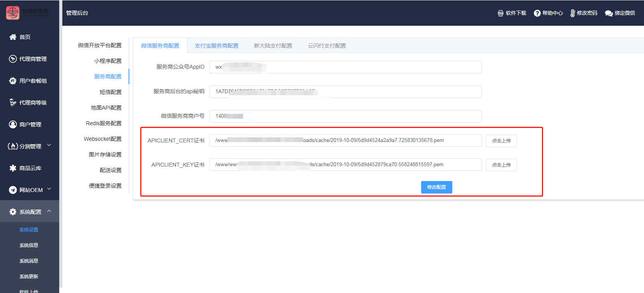Go to 首页 in sidebar
Image resolution: width=644 pixels, height=293 pixels.
[25, 37]
